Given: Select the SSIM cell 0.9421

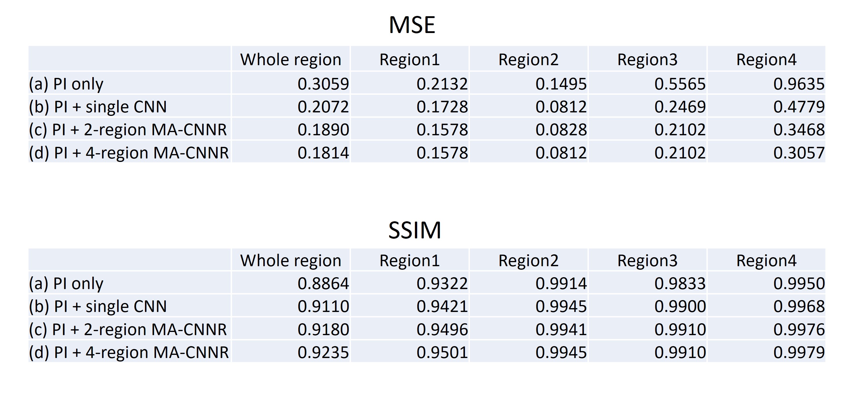Looking at the screenshot, I should (x=442, y=306).
